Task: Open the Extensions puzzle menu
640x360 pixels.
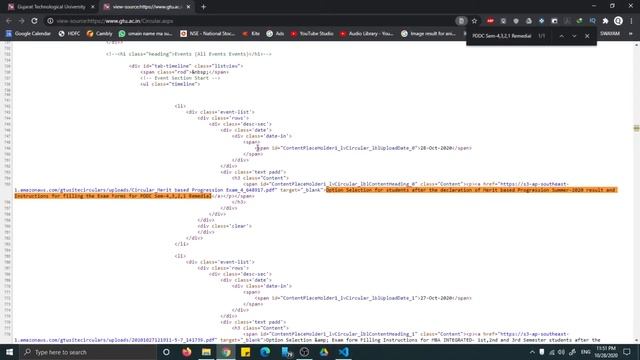Action: (605, 21)
